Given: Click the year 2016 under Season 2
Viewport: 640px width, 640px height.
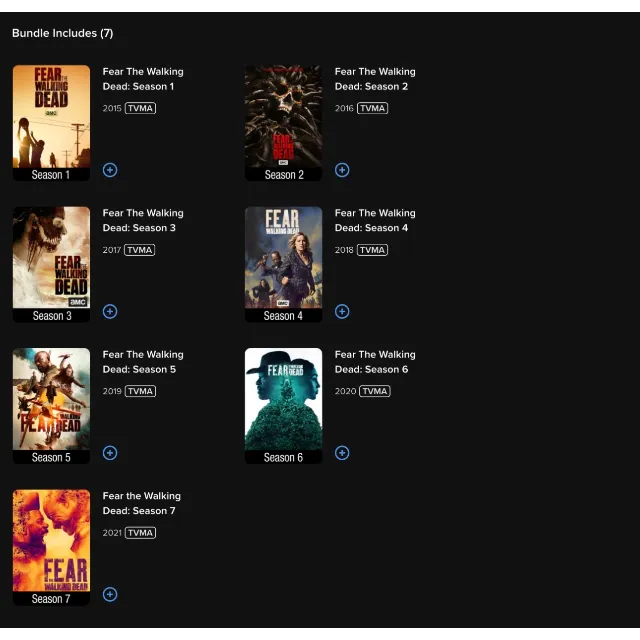Looking at the screenshot, I should pos(344,108).
